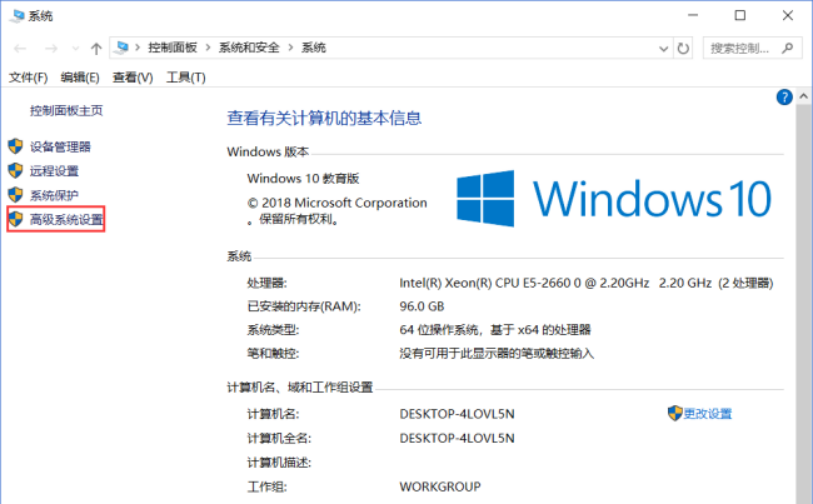Open the 编辑(E) menu

point(80,77)
